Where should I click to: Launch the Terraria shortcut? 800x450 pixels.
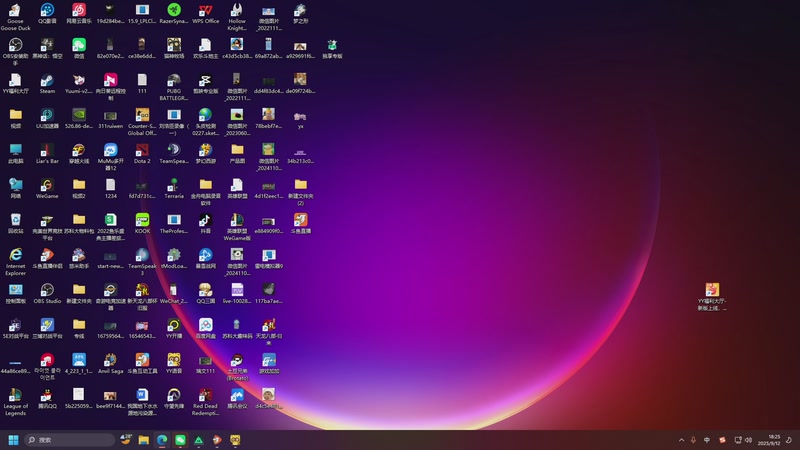pyautogui.click(x=174, y=189)
